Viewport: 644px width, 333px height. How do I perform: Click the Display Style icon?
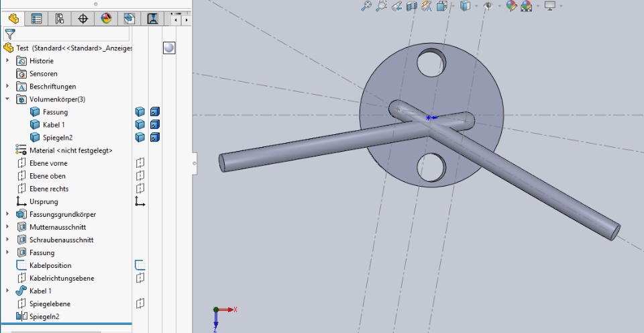coord(465,6)
